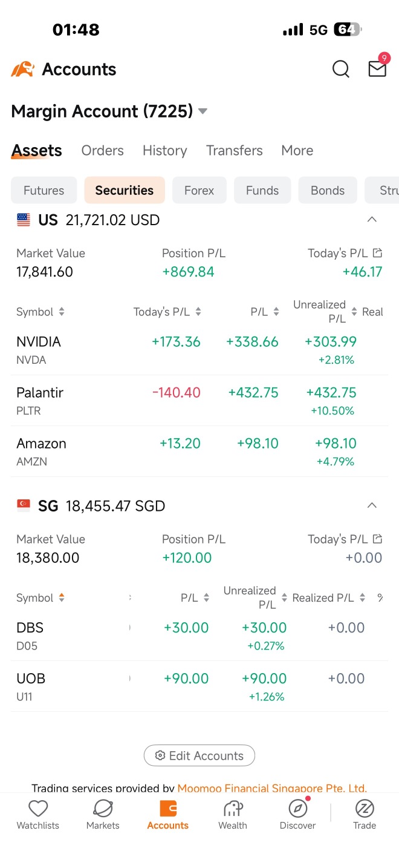Sort US holdings by Today's P/L column
The height and width of the screenshot is (868, 399).
(167, 312)
